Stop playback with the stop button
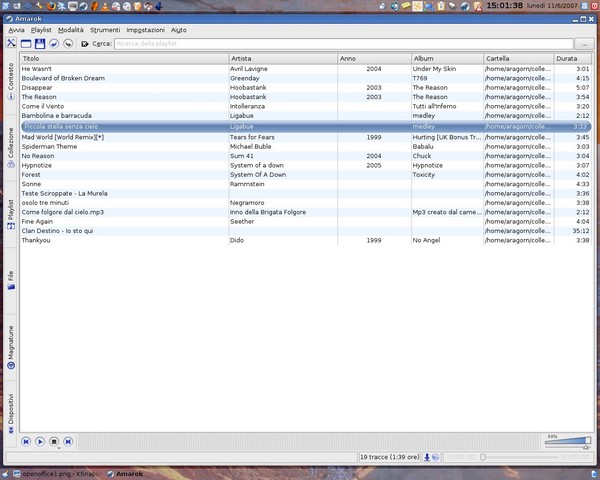This screenshot has height=480, width=600. (x=54, y=441)
